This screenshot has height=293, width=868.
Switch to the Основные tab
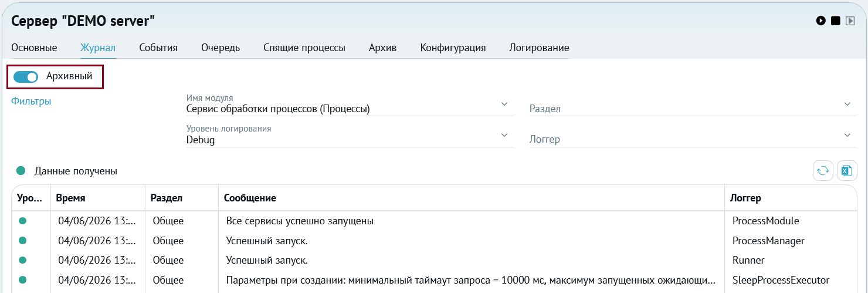(x=34, y=48)
